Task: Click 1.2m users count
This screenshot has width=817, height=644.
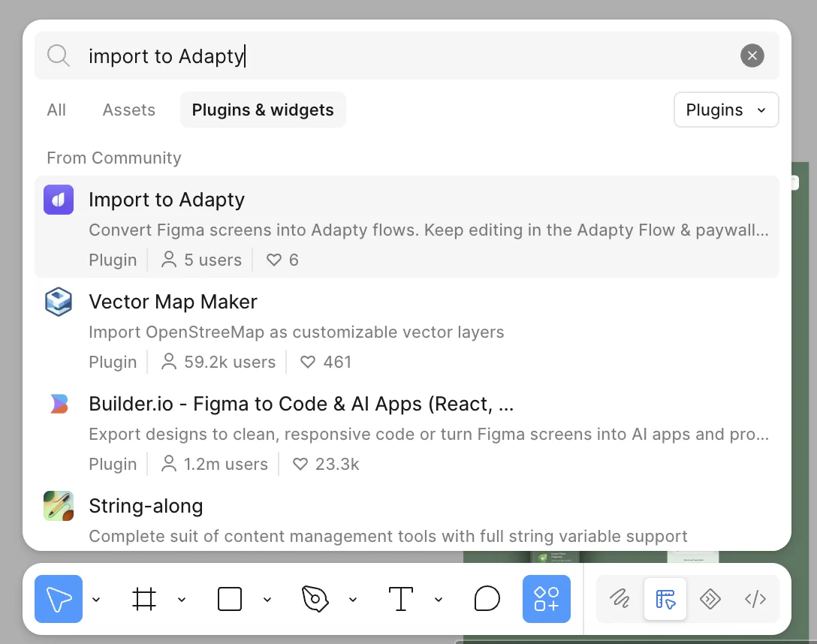Action: tap(214, 464)
